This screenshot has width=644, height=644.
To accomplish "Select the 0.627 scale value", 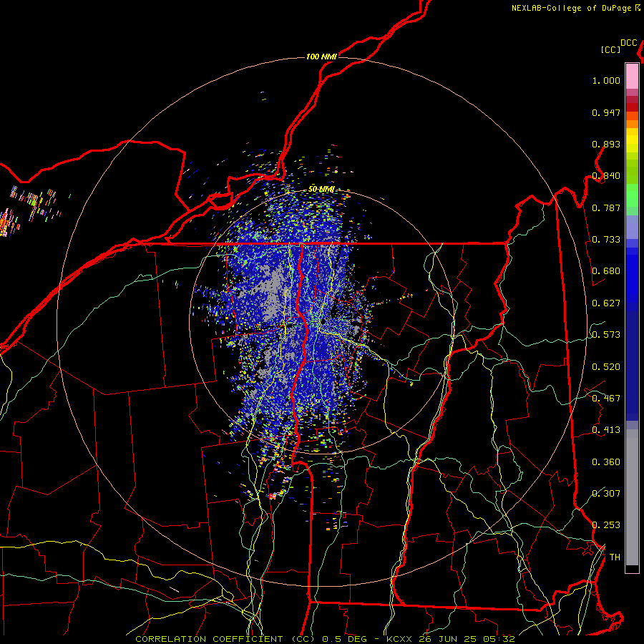I will click(x=606, y=303).
